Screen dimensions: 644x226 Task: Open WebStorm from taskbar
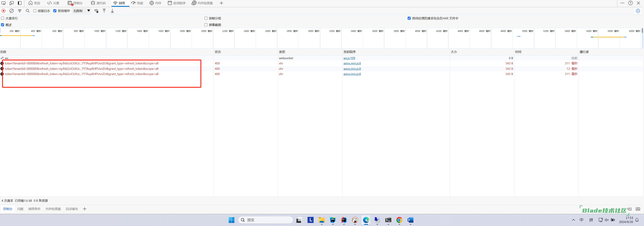332,220
